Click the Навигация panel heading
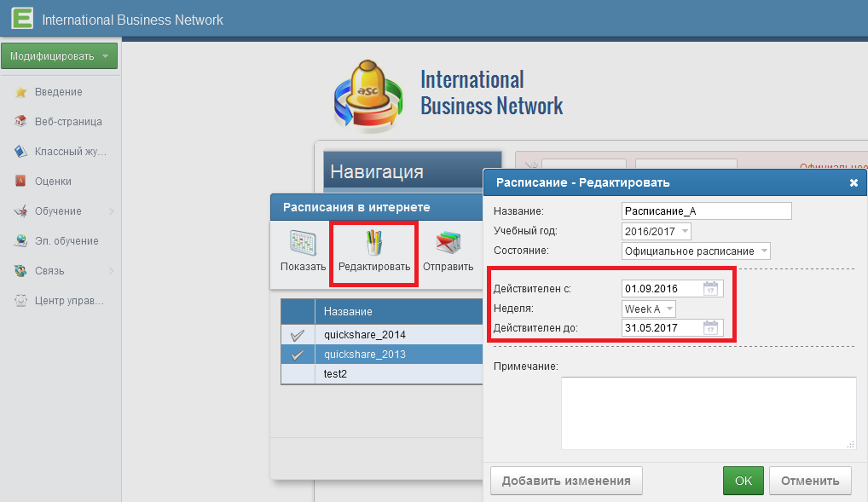 pyautogui.click(x=377, y=171)
